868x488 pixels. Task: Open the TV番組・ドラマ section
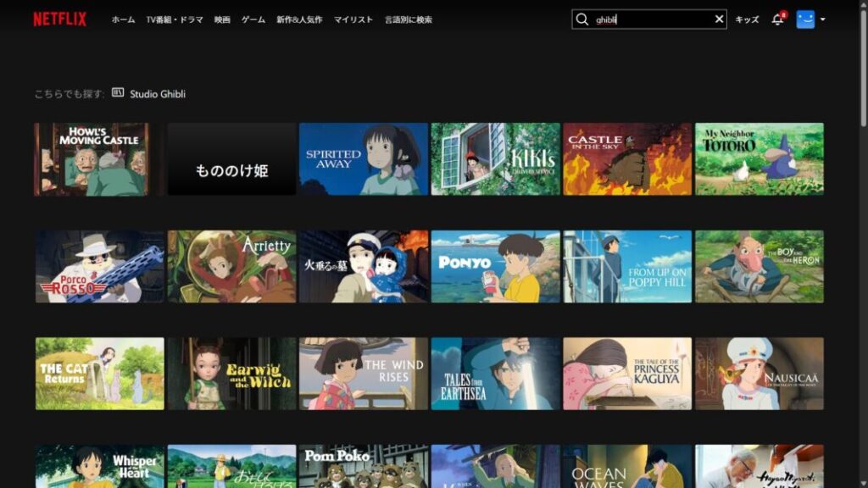[x=175, y=19]
